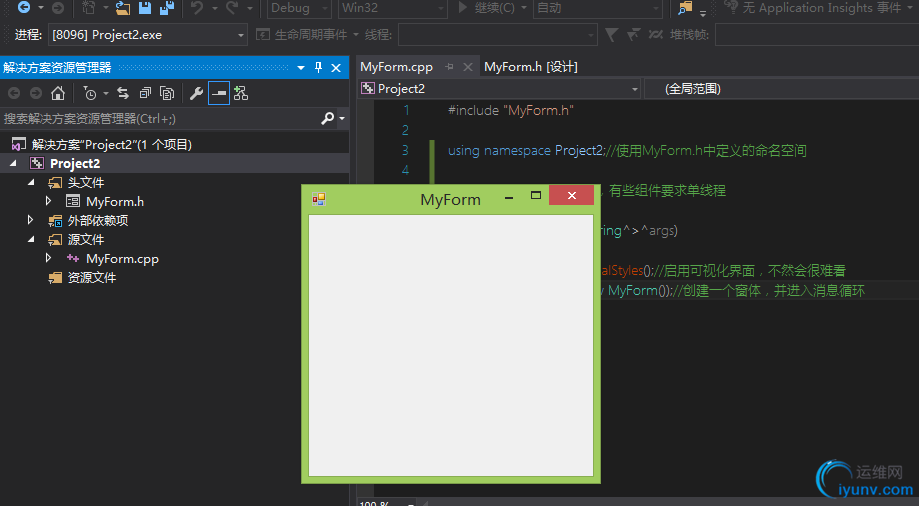This screenshot has width=919, height=506.
Task: Select the 外部依赖项 item
Action: [x=98, y=220]
